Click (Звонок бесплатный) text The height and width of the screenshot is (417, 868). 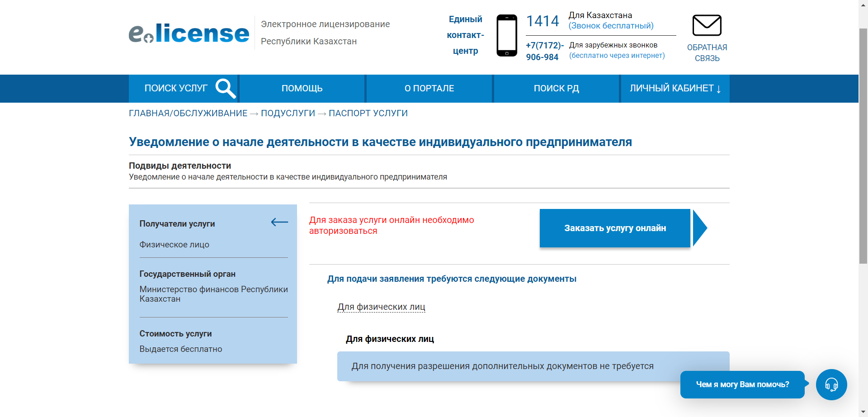(611, 26)
